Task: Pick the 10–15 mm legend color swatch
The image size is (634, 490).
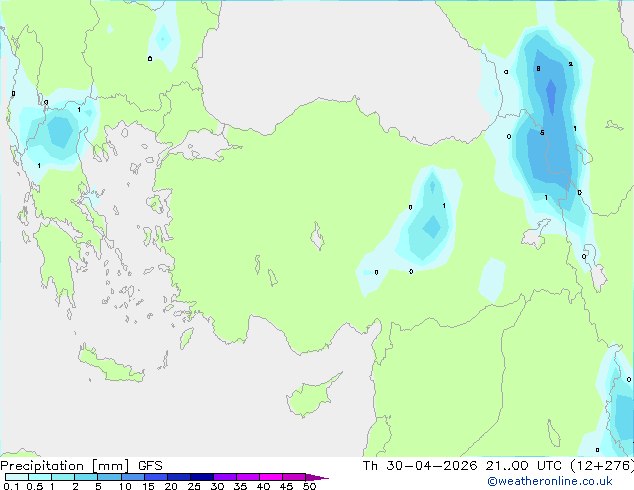Action: (x=132, y=477)
